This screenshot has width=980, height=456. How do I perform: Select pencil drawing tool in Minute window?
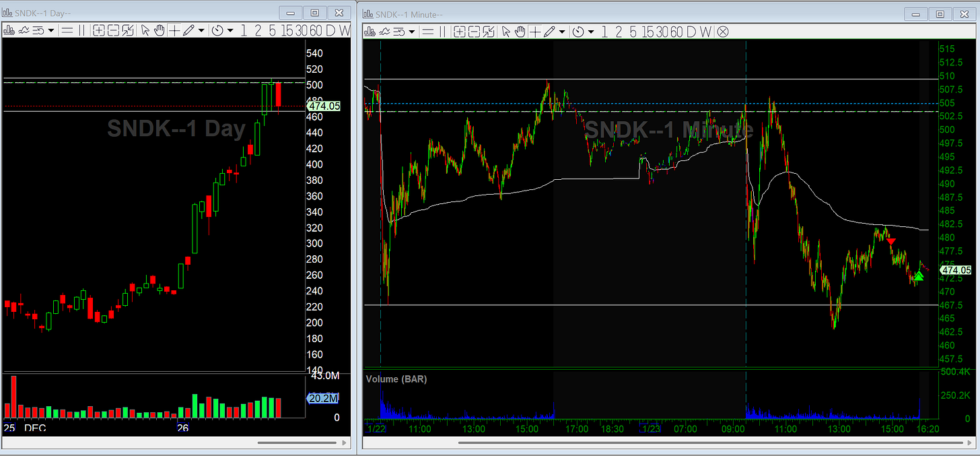(x=550, y=30)
